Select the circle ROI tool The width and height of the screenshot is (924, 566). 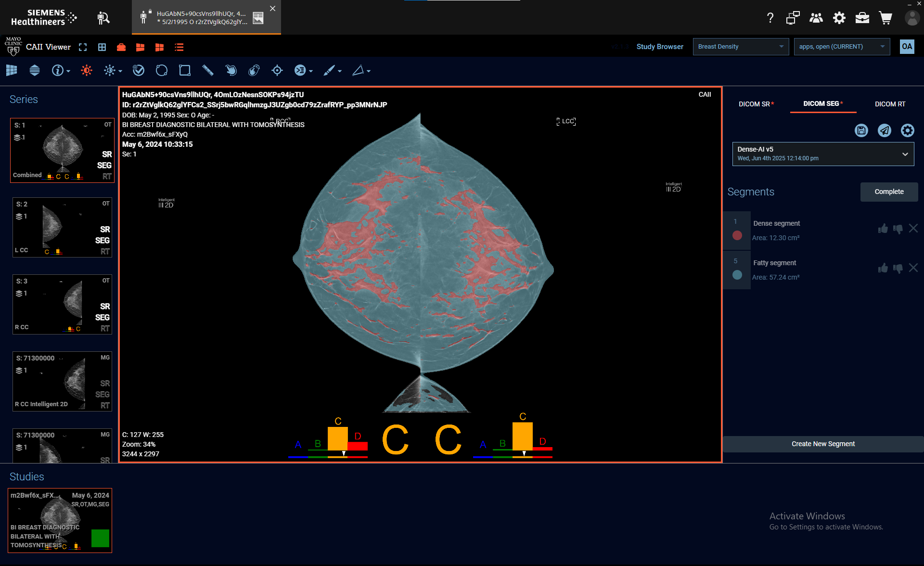click(162, 71)
